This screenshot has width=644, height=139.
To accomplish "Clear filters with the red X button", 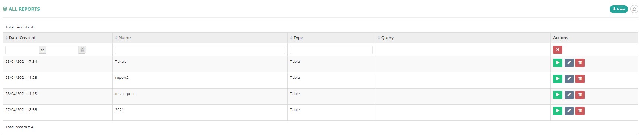I will tap(557, 50).
